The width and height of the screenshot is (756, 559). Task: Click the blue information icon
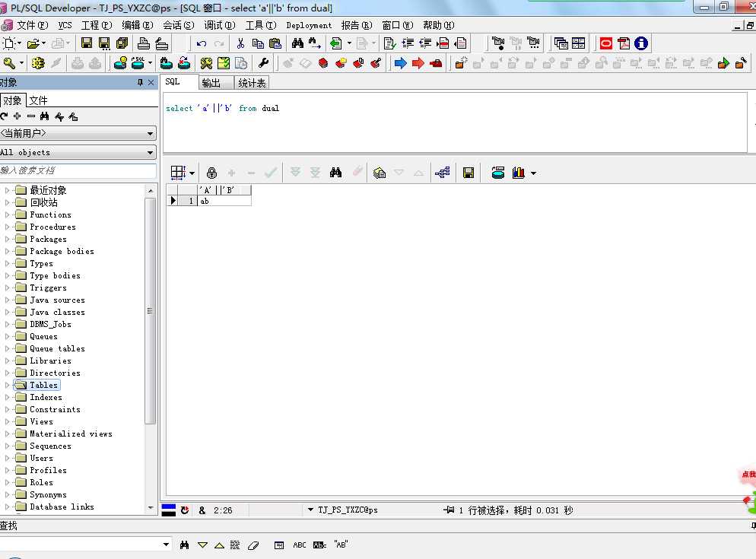(640, 43)
